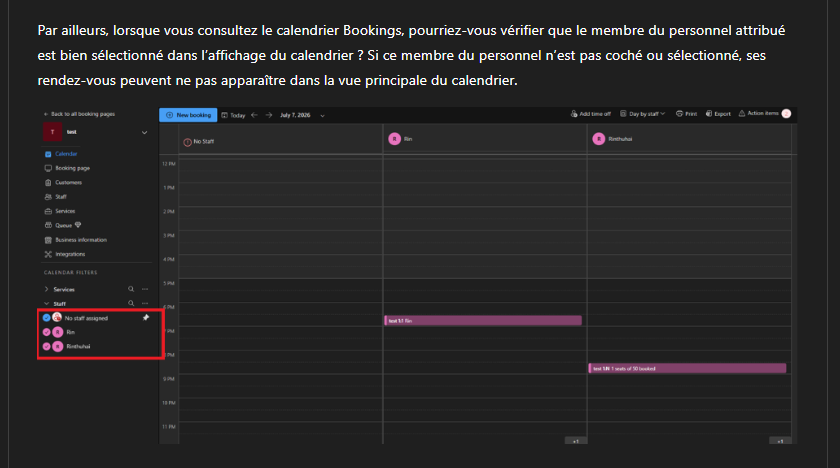
Task: Uncheck the Rin staff filter
Action: click(47, 333)
